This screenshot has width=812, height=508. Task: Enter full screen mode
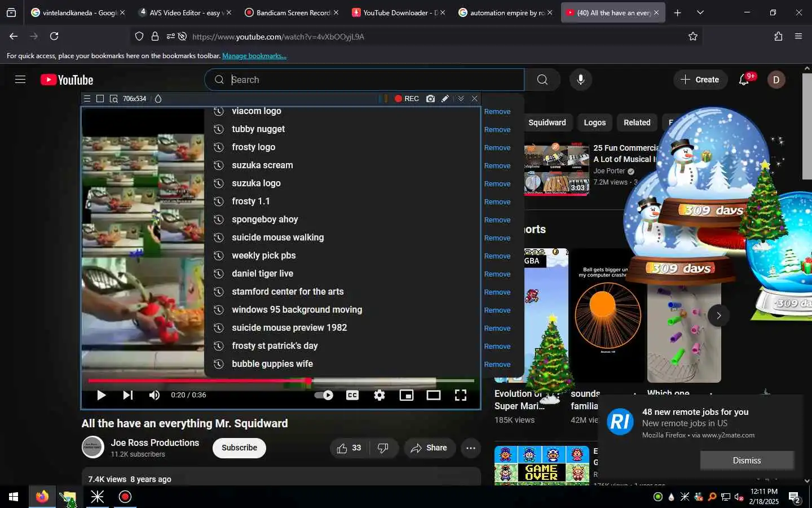pyautogui.click(x=461, y=395)
